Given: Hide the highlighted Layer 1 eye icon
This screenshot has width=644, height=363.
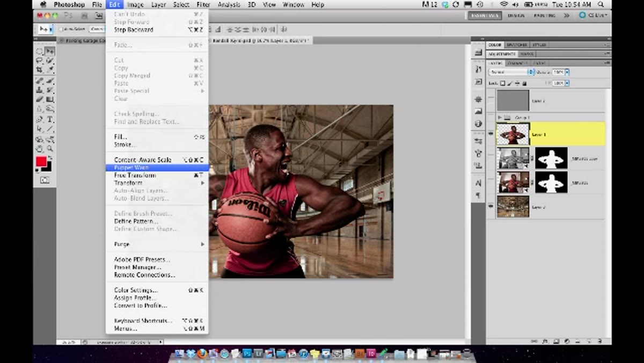Looking at the screenshot, I should [x=491, y=134].
